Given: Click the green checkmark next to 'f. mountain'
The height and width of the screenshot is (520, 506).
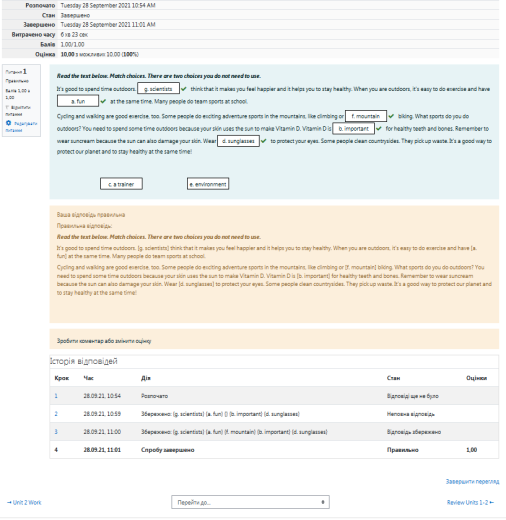Looking at the screenshot, I should point(391,116).
